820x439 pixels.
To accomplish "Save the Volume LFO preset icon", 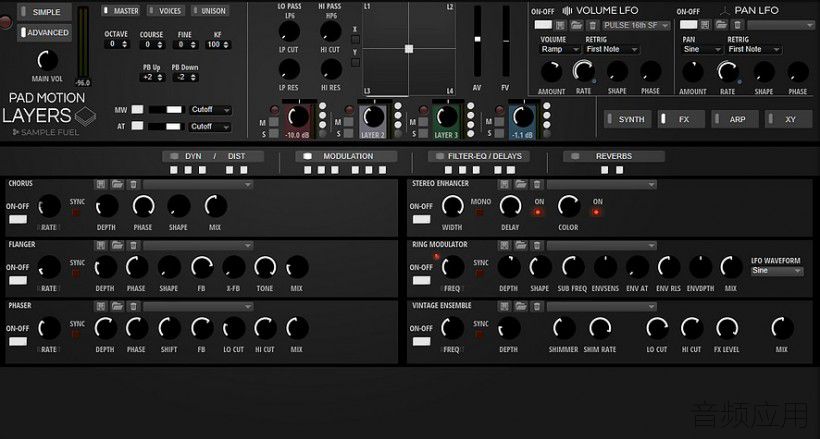I will coord(560,25).
